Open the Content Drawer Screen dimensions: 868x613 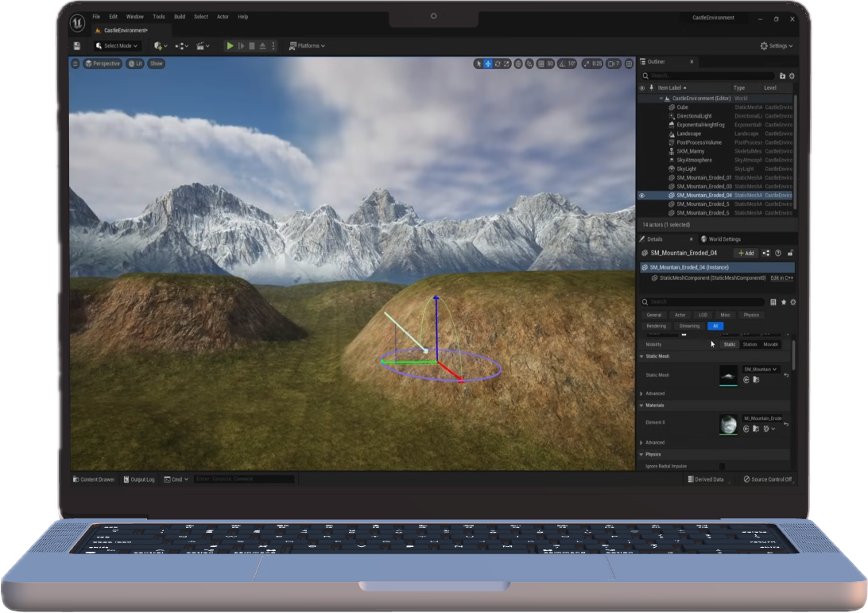94,479
